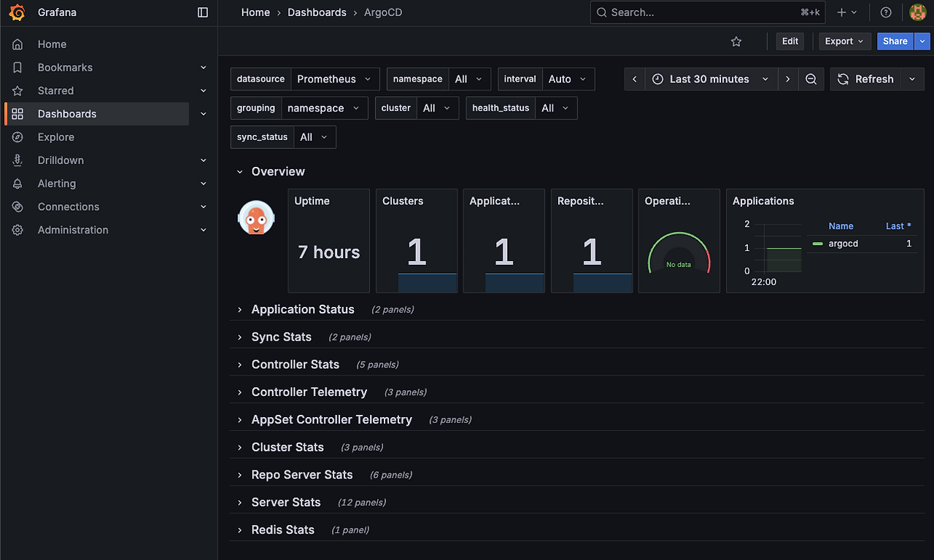Click the Bookmarks icon in sidebar
Screen dimensions: 934x560
tap(18, 68)
